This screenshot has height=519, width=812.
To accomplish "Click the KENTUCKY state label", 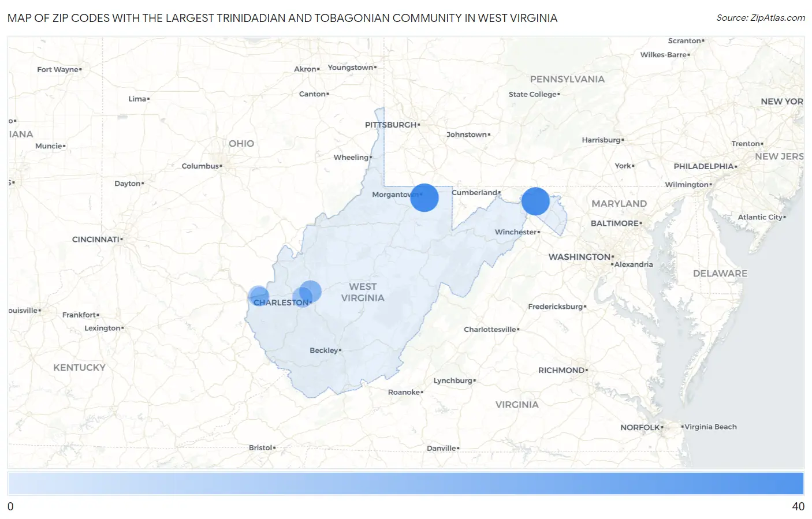I will pyautogui.click(x=80, y=368).
